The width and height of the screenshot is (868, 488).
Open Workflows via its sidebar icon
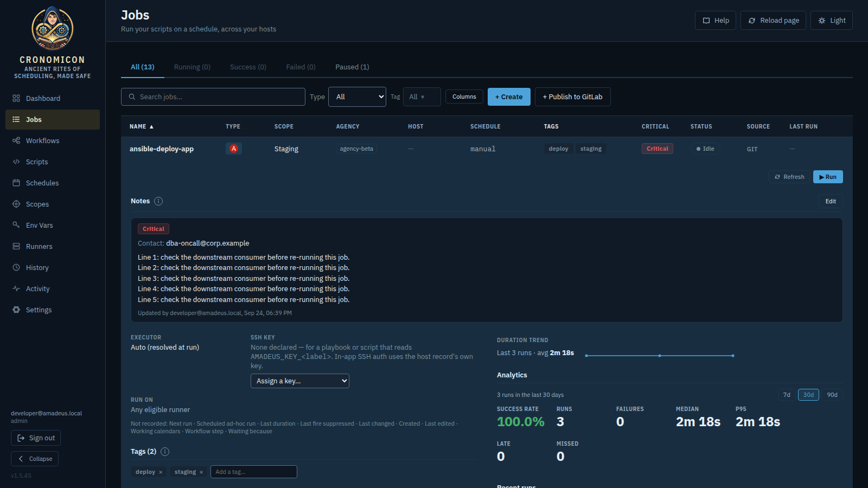tap(16, 140)
